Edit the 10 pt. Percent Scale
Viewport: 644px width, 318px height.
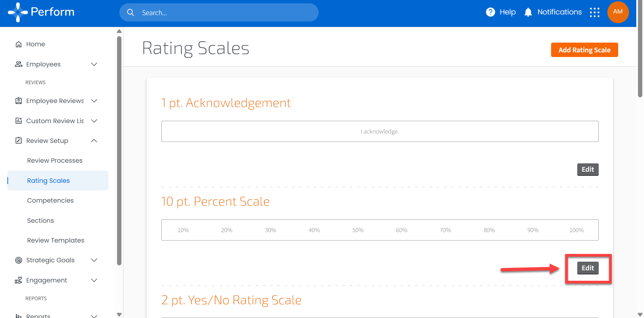587,268
